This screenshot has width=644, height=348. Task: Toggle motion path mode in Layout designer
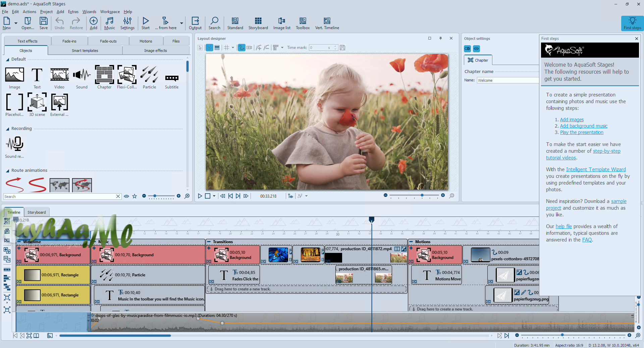pyautogui.click(x=241, y=48)
